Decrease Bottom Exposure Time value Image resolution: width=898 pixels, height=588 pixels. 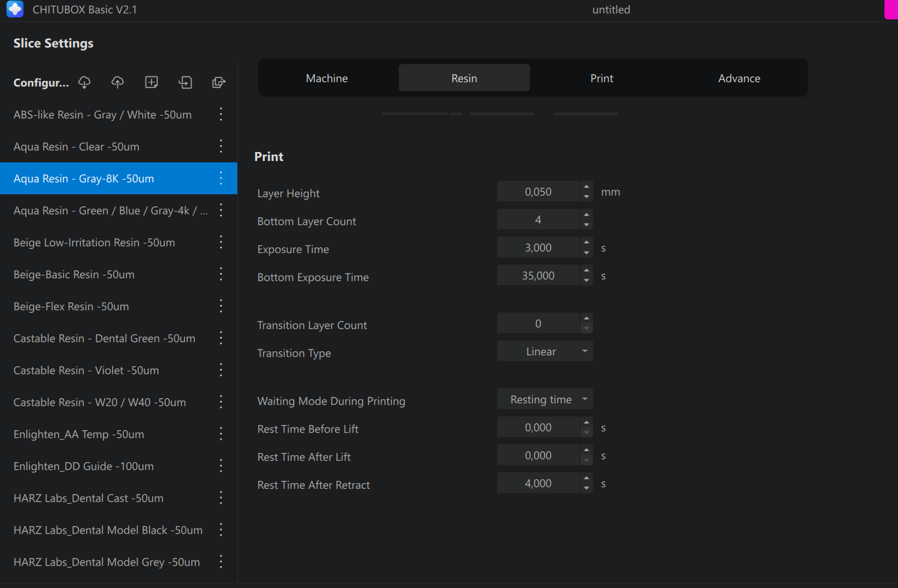pos(587,281)
